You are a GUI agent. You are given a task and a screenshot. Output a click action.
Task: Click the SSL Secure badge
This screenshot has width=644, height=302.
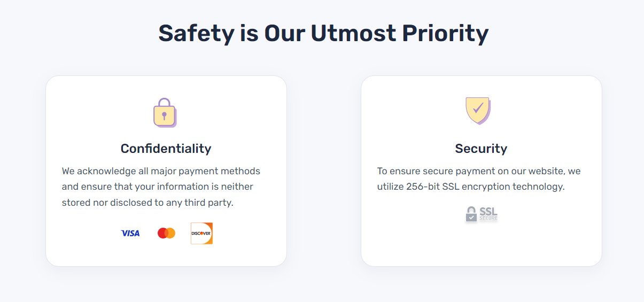pyautogui.click(x=482, y=214)
